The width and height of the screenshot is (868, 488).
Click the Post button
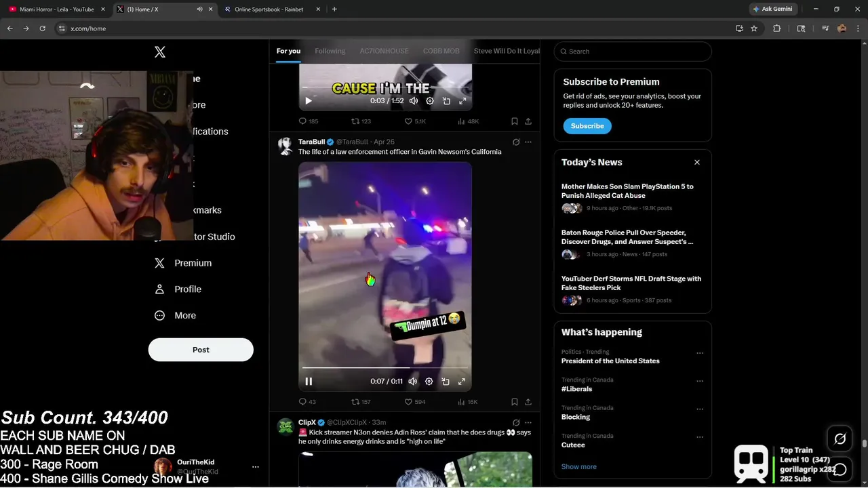point(201,350)
